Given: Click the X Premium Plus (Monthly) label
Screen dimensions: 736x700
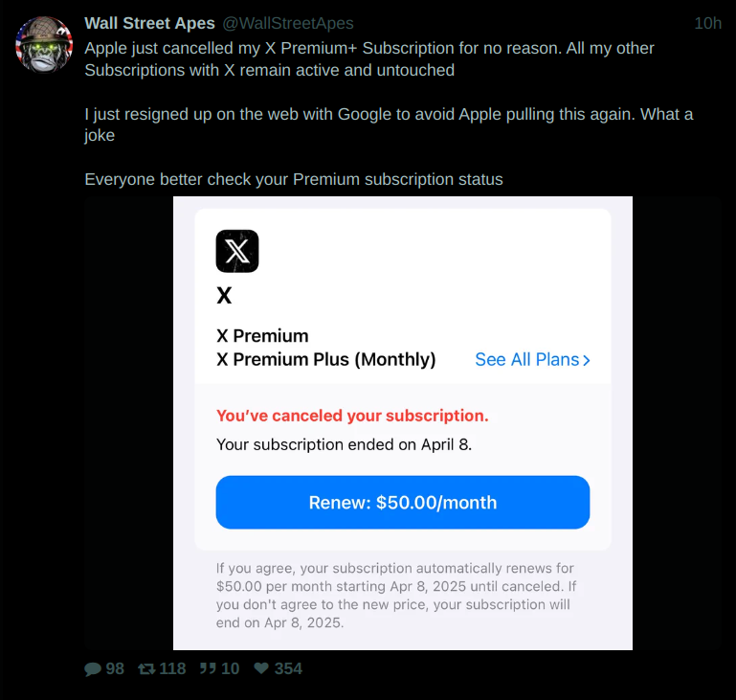Looking at the screenshot, I should (x=325, y=360).
